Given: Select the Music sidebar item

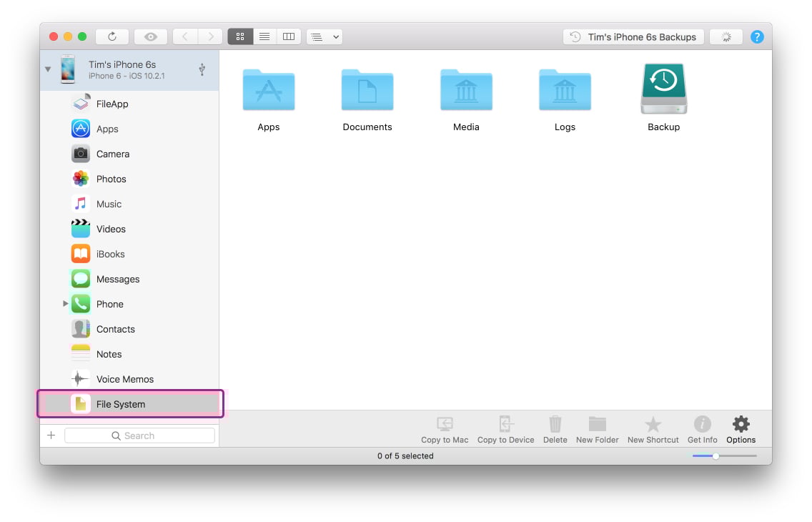Looking at the screenshot, I should (x=129, y=204).
